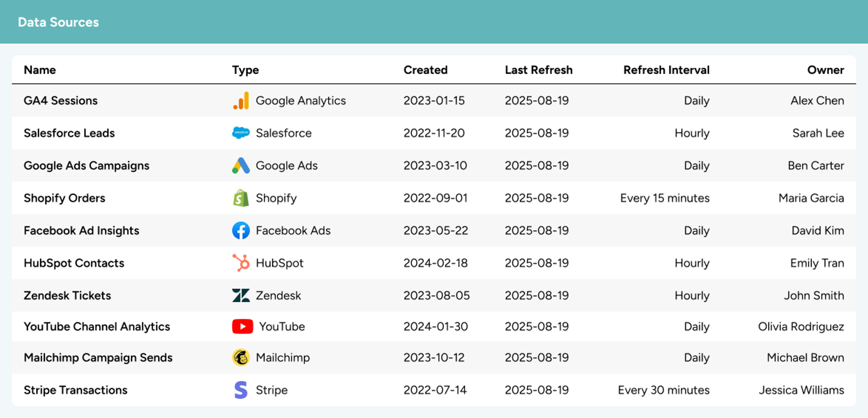Click the Owner column header
Image resolution: width=868 pixels, height=418 pixels.
tap(825, 70)
